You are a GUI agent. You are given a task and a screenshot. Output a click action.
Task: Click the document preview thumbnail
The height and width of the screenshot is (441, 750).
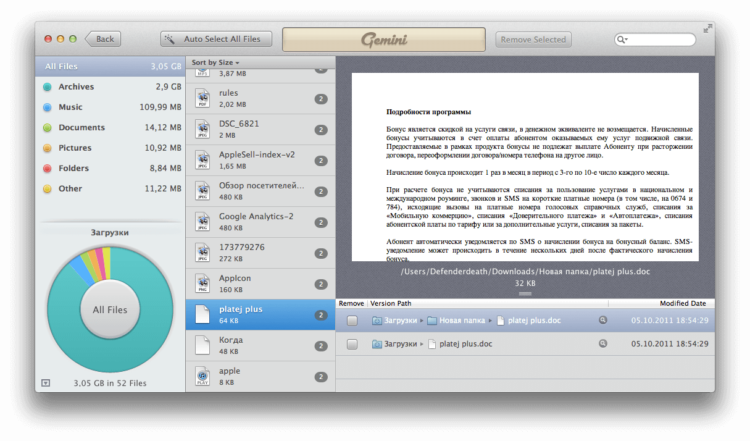click(525, 167)
